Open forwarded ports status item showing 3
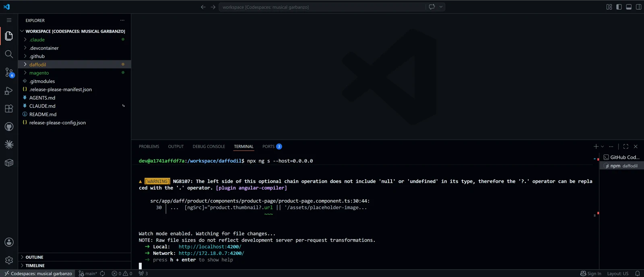The height and width of the screenshot is (277, 644). click(x=143, y=273)
